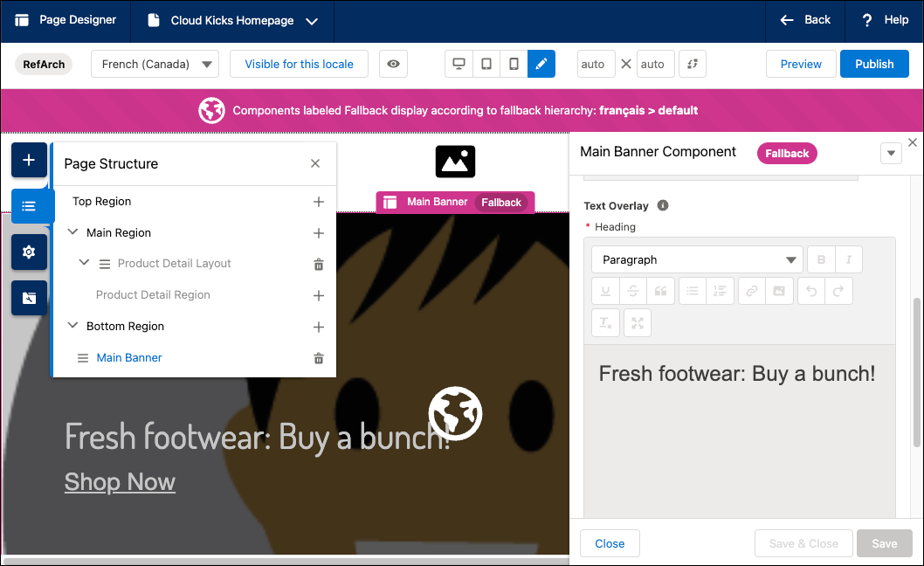Open the Cloud Kicks Homepage page dropdown
Image resolution: width=924 pixels, height=566 pixels.
coord(232,21)
